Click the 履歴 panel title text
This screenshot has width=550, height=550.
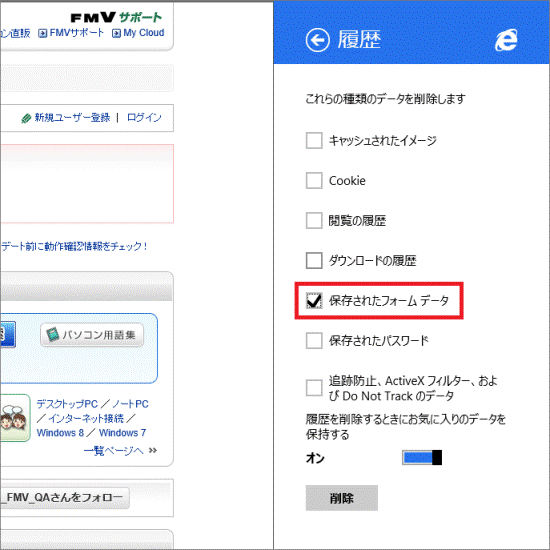(x=359, y=40)
